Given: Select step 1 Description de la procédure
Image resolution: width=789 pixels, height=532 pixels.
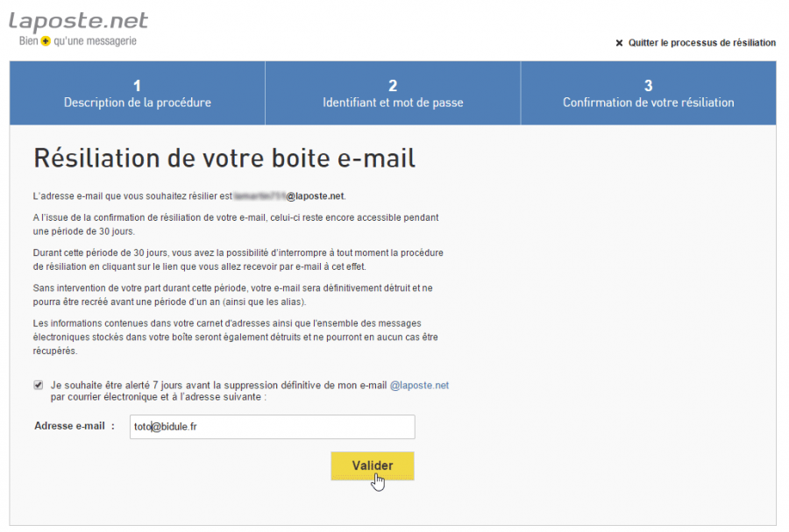Looking at the screenshot, I should point(137,93).
